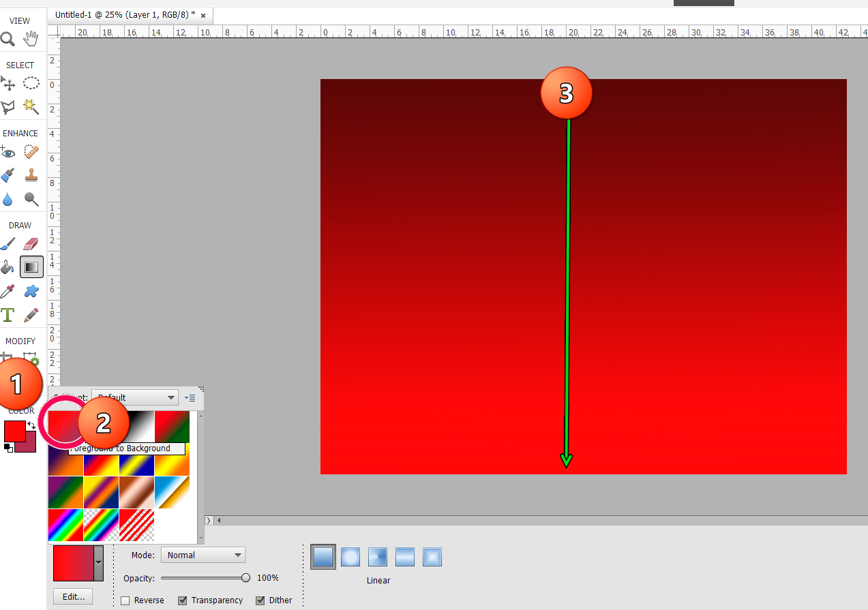This screenshot has width=868, height=610.
Task: Open the gradient preset dropdown showing Default
Action: [134, 397]
